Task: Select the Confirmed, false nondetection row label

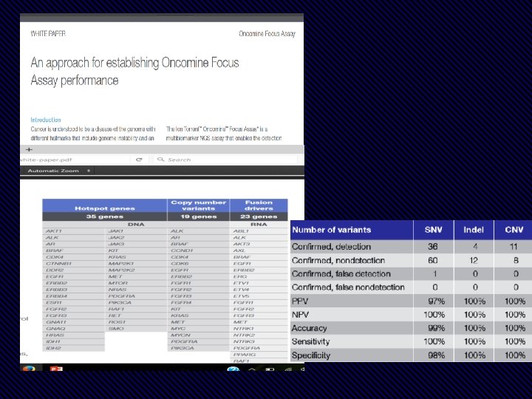Action: click(348, 287)
